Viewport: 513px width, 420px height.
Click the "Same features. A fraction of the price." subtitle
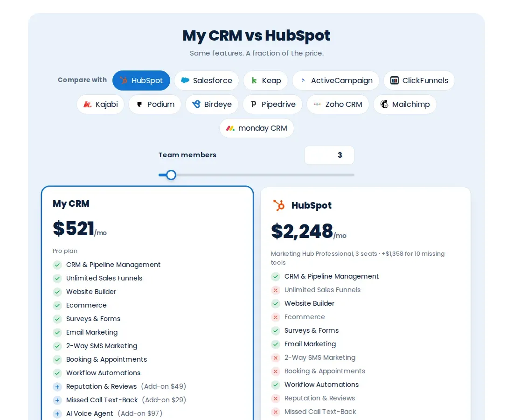coord(257,53)
